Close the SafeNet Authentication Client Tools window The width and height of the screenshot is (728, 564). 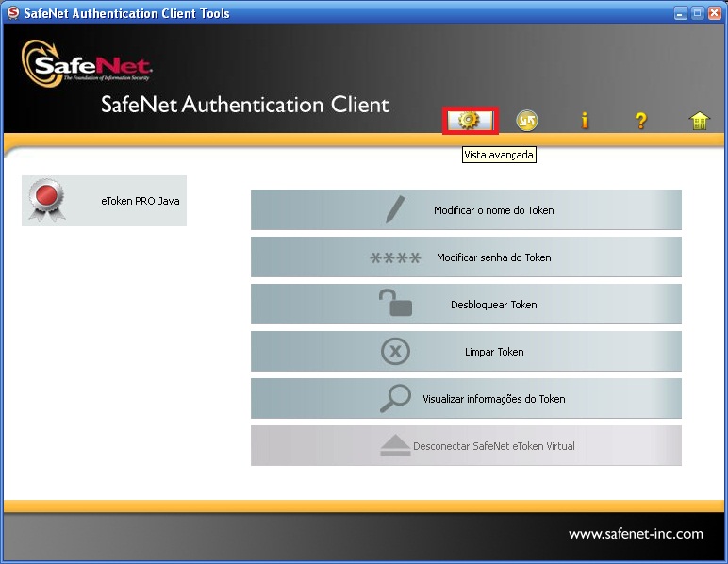click(715, 13)
